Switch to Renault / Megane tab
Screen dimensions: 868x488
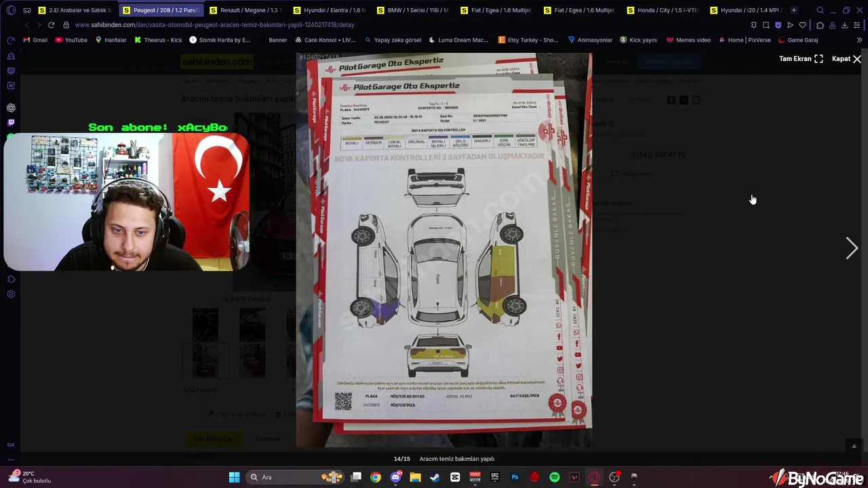click(245, 10)
